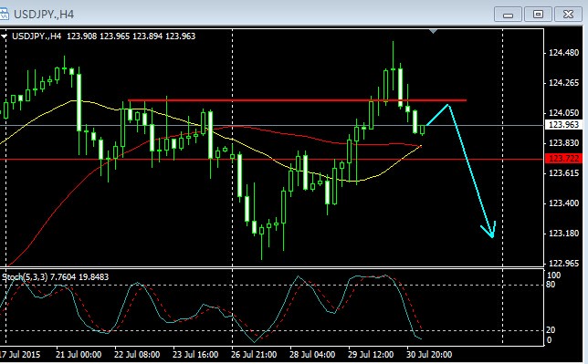Click the small triangle before the USDJPY.,H4 OHLC header
The image size is (588, 364).
pos(4,36)
